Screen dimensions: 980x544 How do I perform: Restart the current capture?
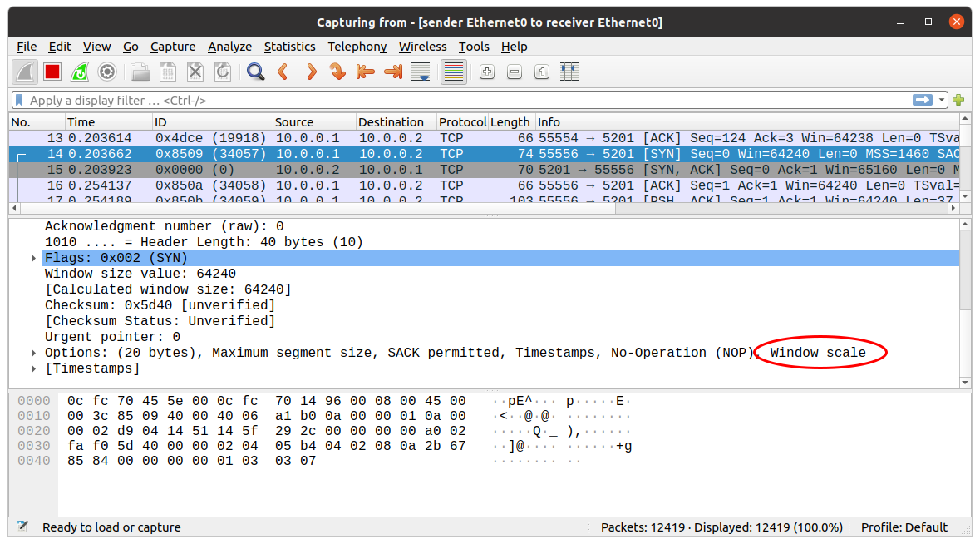tap(80, 72)
